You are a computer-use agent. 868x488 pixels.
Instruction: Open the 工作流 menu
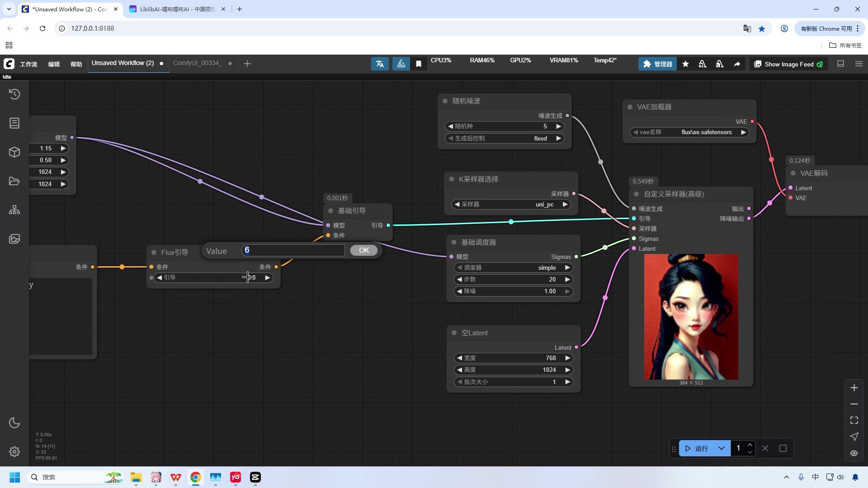point(28,64)
